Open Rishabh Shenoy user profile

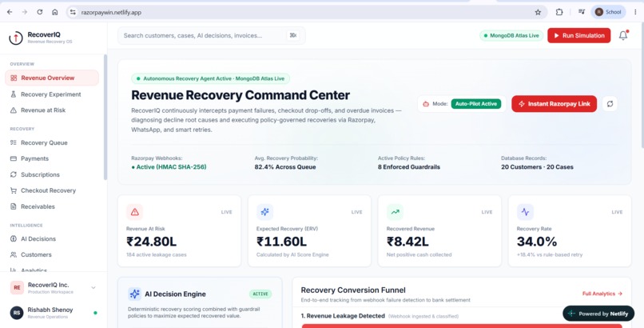point(54,313)
